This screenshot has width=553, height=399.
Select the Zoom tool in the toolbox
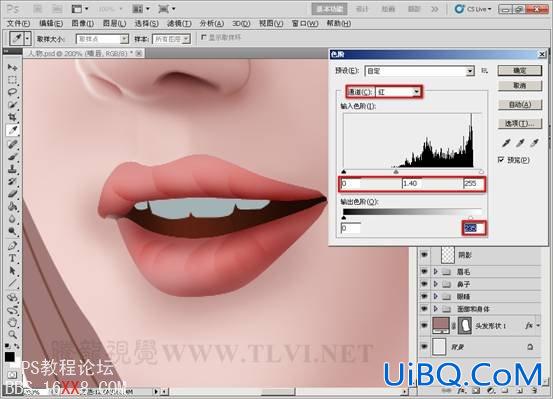point(12,334)
